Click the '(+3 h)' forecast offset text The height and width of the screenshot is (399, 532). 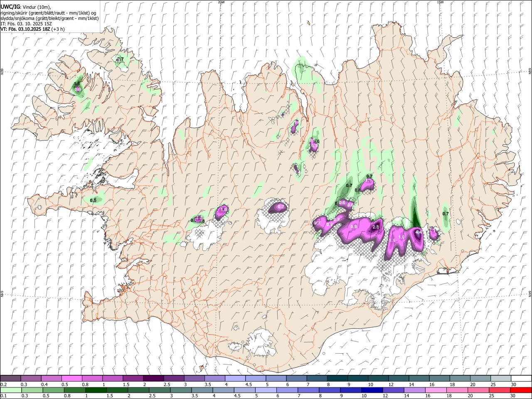point(58,29)
